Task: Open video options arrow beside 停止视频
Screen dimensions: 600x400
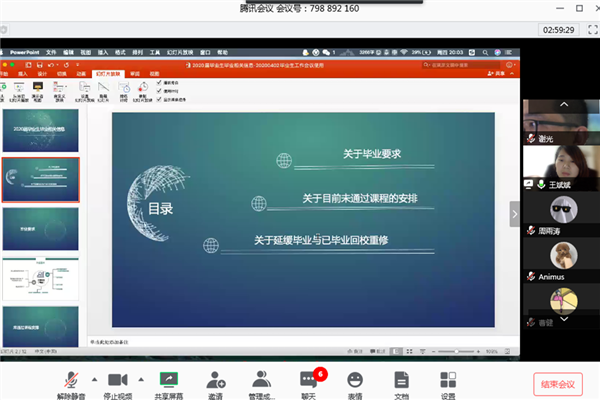Action: coord(141,379)
